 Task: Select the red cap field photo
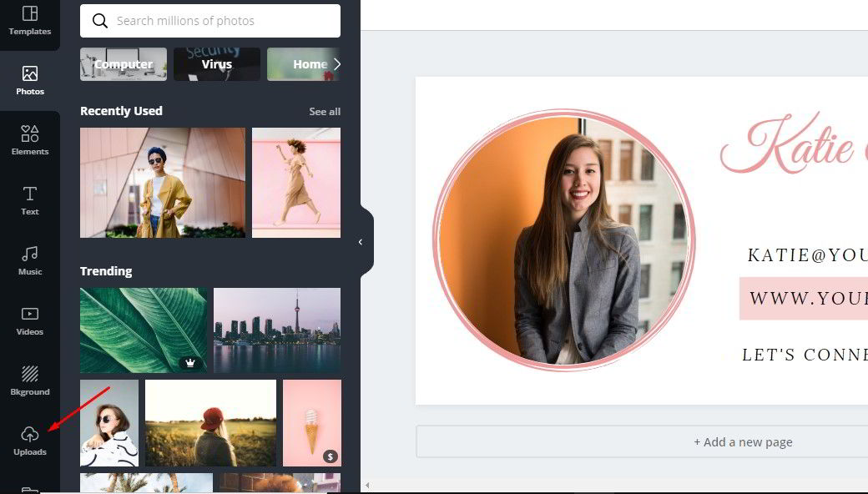tap(210, 422)
